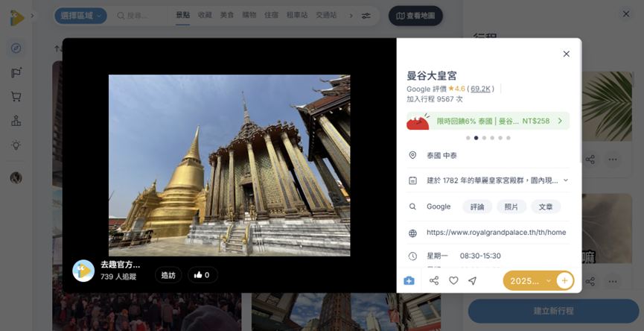Close the 曼谷大皇宮 detail popup
The height and width of the screenshot is (331, 644).
[x=566, y=54]
